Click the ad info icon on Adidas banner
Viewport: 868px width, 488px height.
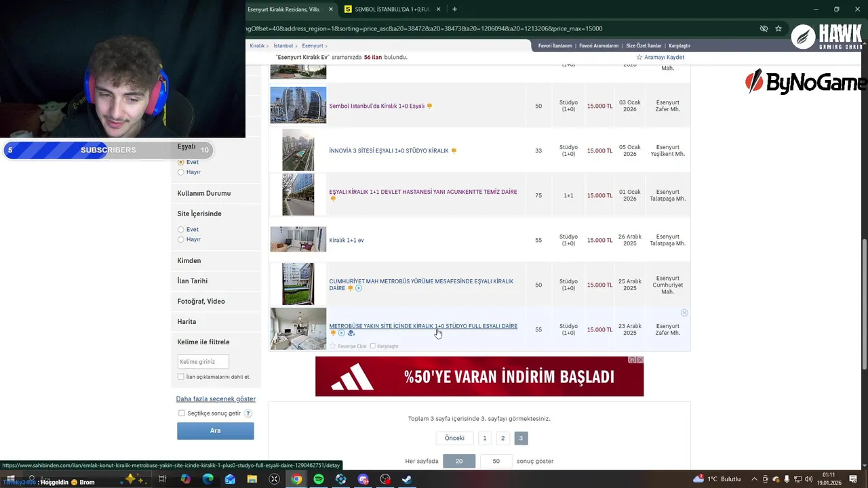point(632,360)
